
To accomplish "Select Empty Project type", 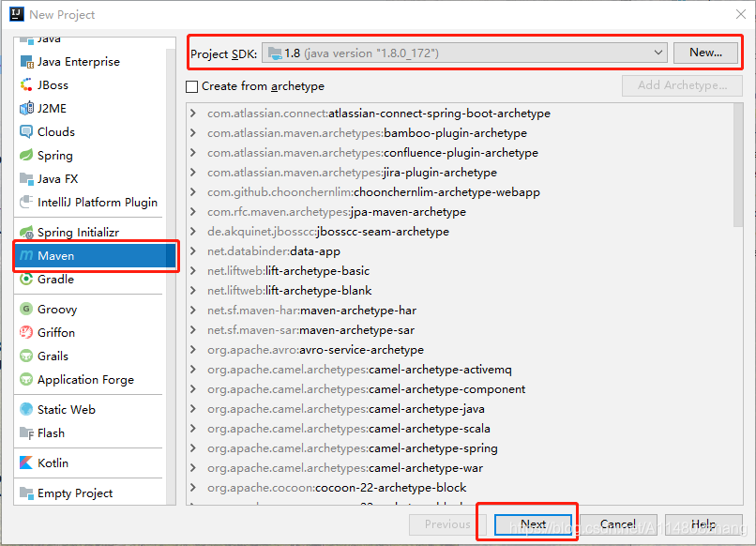I will click(90, 493).
